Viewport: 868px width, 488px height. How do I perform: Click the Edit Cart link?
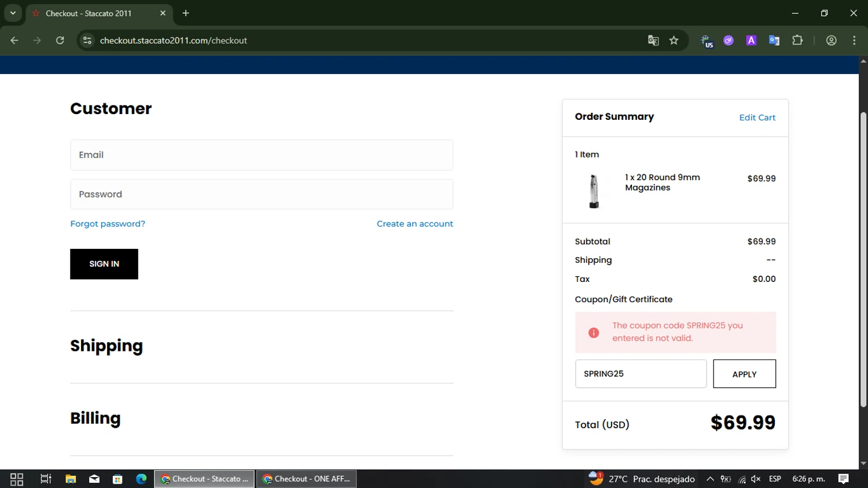(x=757, y=118)
